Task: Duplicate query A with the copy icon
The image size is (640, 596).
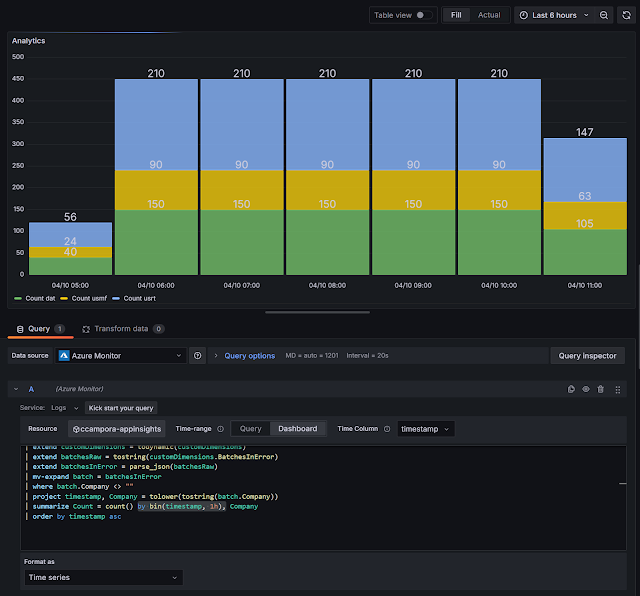Action: tap(571, 389)
